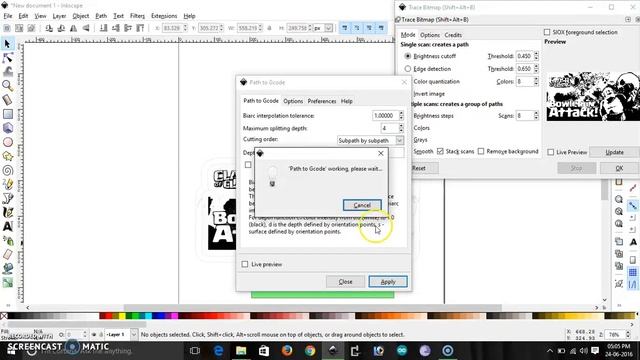The image size is (640, 360).
Task: Open the Extensions menu
Action: [x=164, y=16]
